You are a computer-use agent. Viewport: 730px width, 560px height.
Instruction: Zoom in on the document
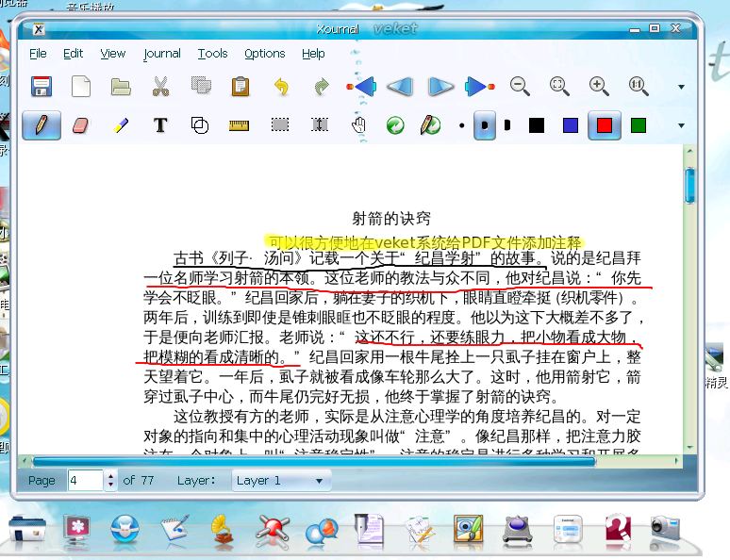[599, 87]
